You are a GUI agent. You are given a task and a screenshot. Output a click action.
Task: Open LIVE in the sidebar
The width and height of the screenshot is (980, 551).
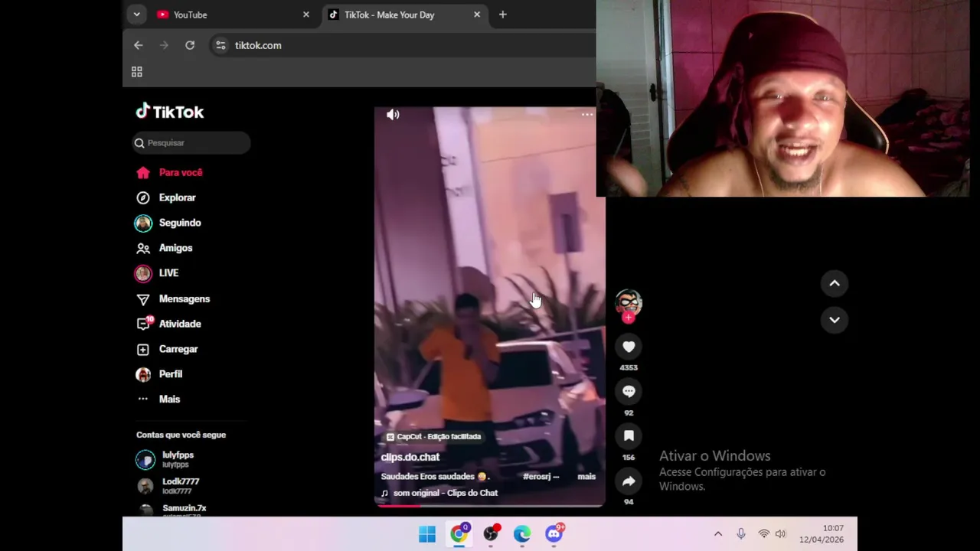157,273
